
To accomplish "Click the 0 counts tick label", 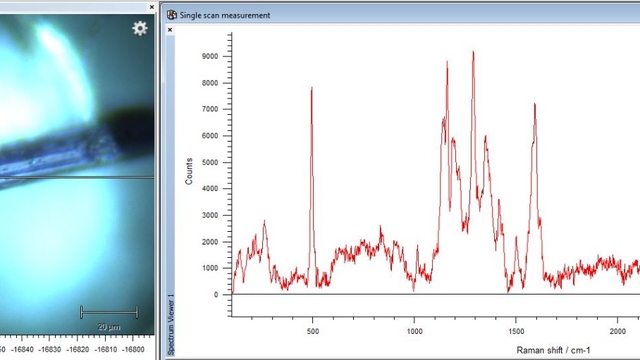I will [216, 295].
